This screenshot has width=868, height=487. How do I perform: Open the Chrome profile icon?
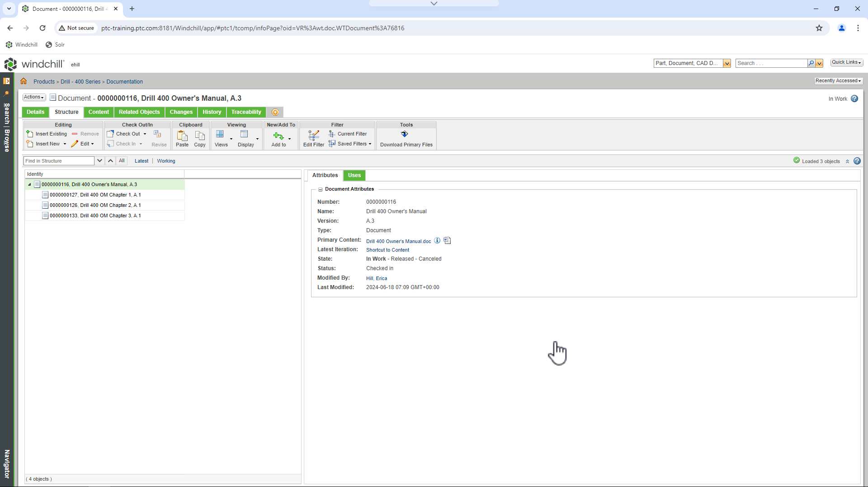click(842, 28)
